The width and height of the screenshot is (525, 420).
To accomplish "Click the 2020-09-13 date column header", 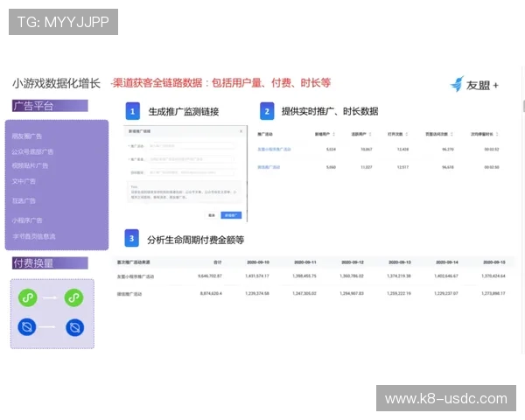I will 400,262.
